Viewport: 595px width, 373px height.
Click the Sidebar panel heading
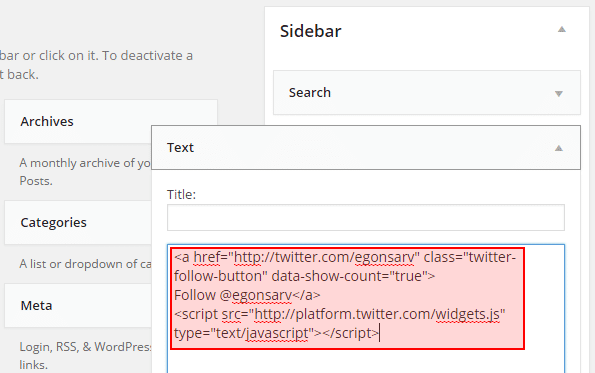(310, 31)
